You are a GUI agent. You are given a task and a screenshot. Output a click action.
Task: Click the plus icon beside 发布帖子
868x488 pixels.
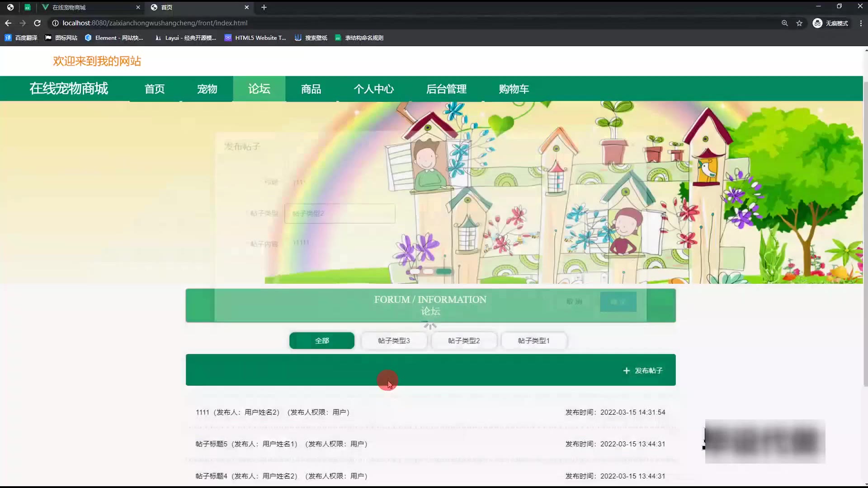click(627, 371)
